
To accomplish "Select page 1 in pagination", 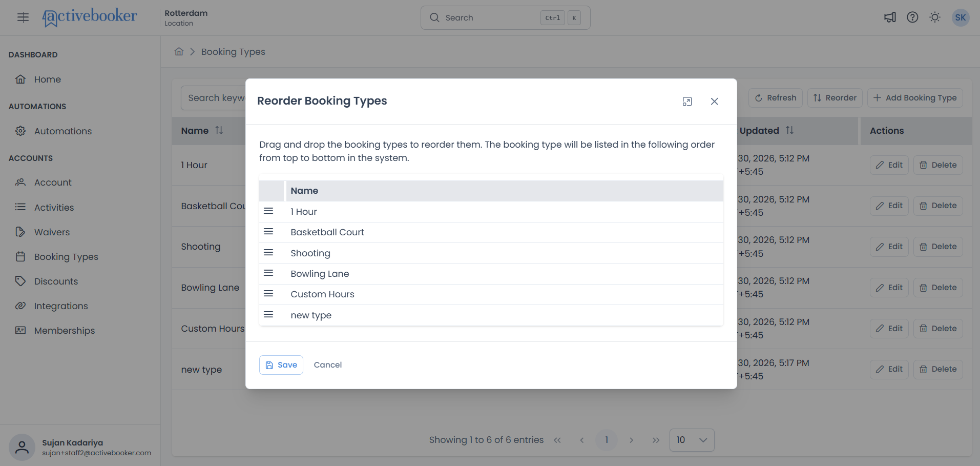I will pos(607,440).
